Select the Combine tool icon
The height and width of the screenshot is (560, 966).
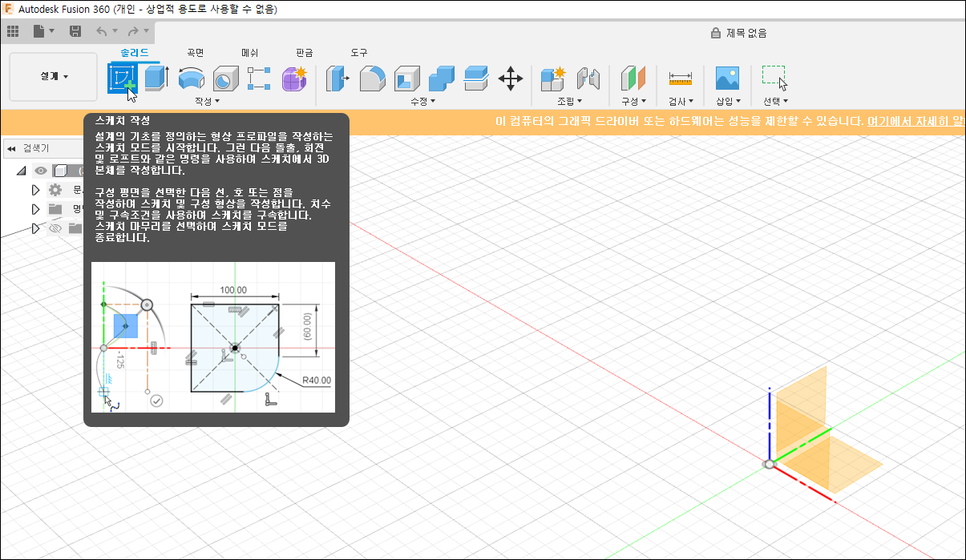441,79
